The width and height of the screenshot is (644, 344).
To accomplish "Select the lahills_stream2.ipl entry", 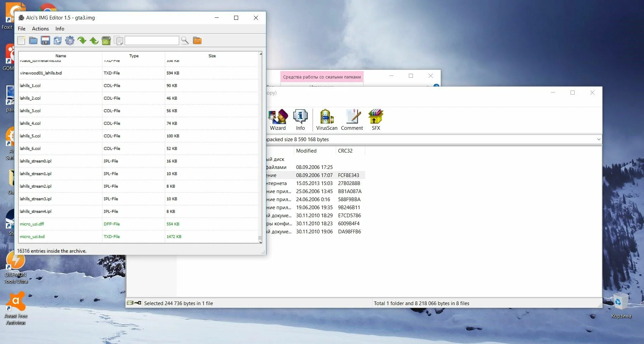I will (139, 186).
